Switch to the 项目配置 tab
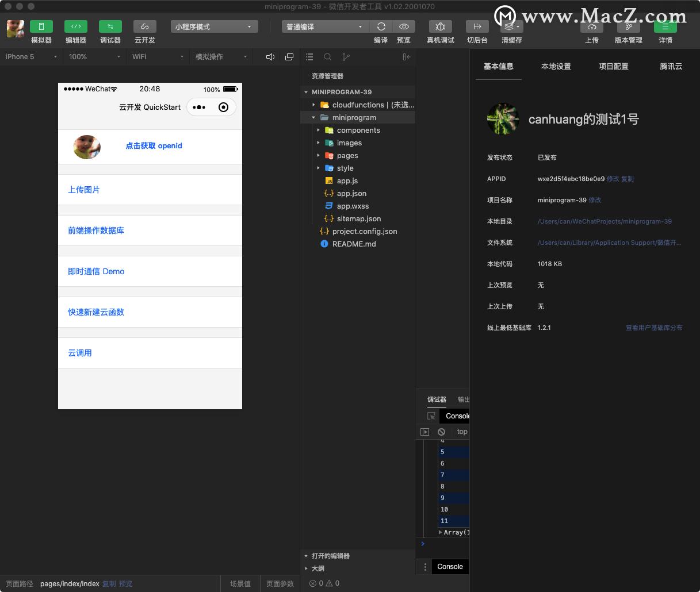The width and height of the screenshot is (700, 592). [x=614, y=66]
